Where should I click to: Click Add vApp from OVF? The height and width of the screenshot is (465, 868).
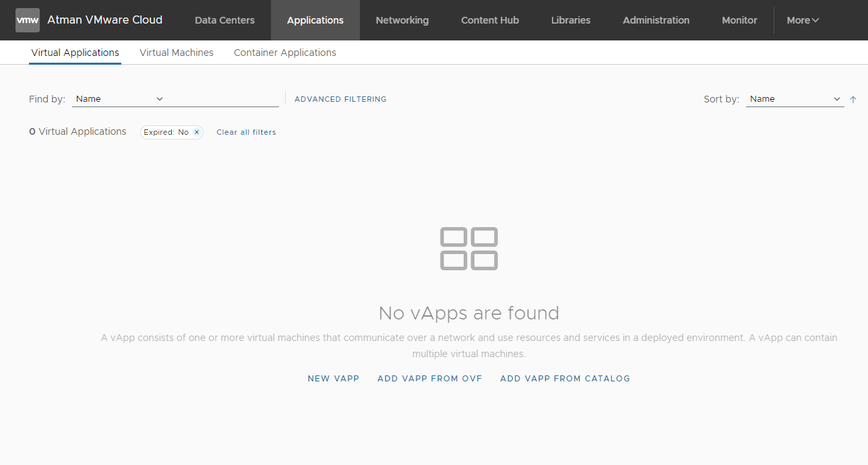pyautogui.click(x=430, y=379)
